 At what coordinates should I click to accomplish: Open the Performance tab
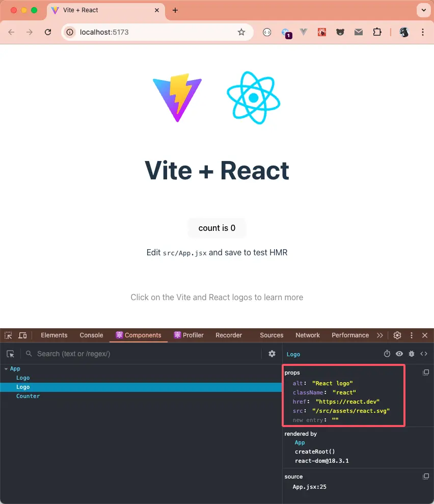[x=350, y=335]
